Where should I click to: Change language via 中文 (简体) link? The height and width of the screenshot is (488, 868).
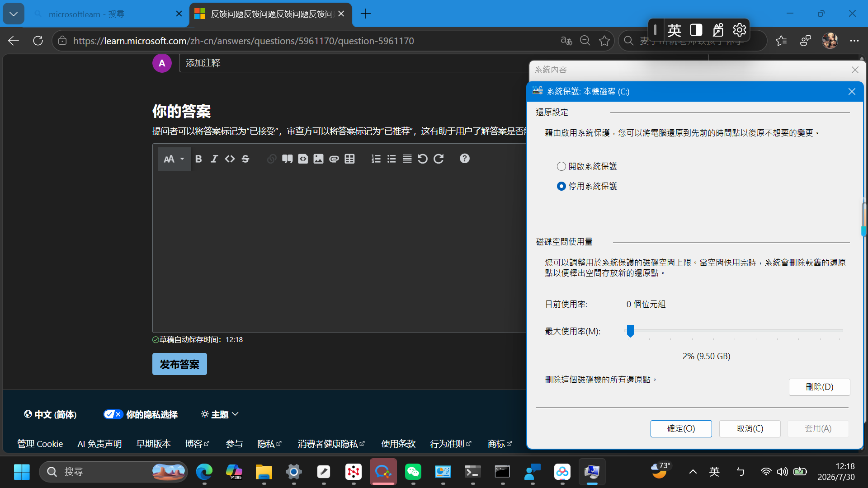pos(50,414)
